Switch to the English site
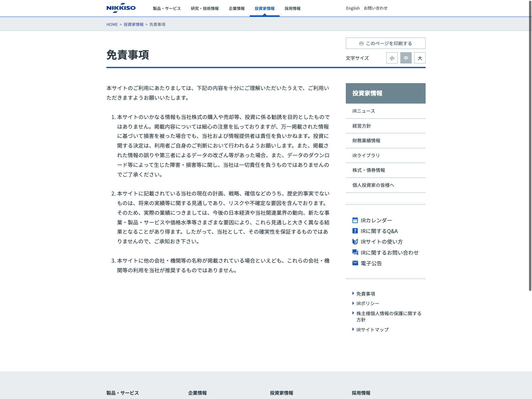 (x=353, y=8)
